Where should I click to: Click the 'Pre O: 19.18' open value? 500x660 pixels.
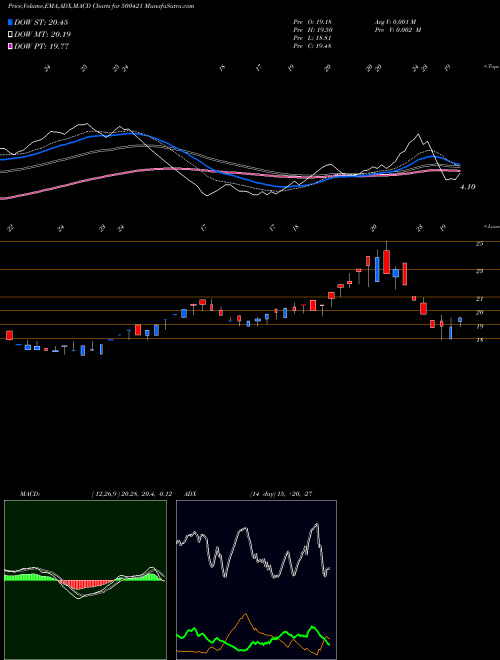click(312, 22)
